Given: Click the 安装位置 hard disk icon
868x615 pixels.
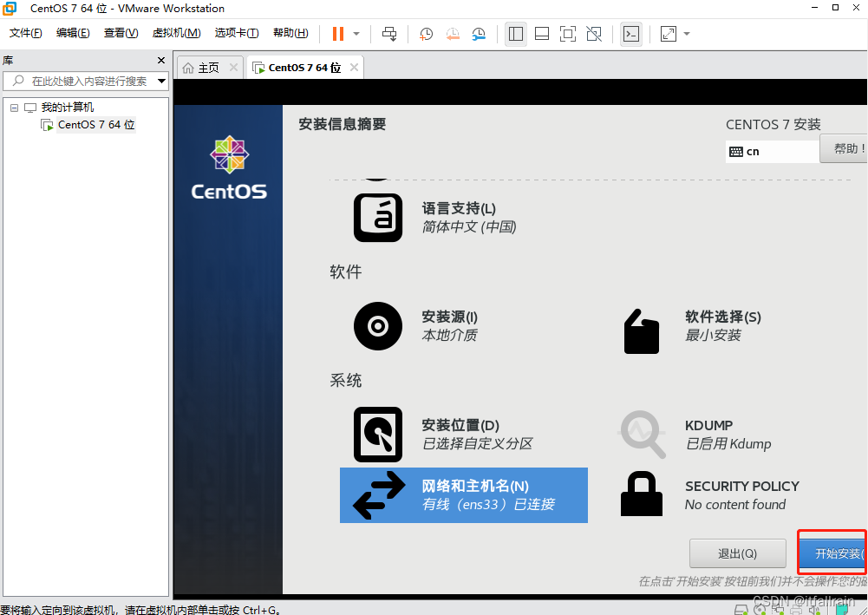Looking at the screenshot, I should tap(378, 435).
